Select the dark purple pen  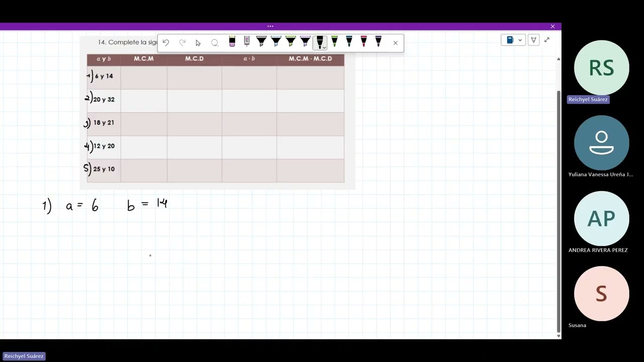378,42
